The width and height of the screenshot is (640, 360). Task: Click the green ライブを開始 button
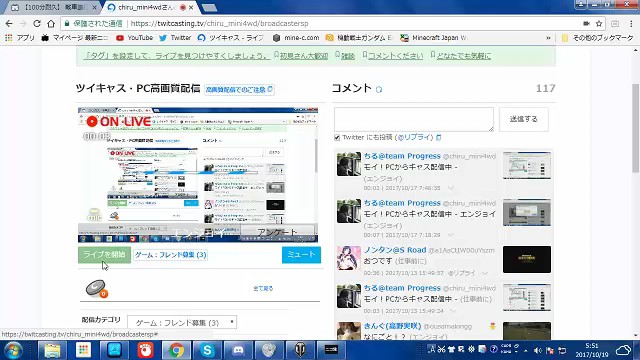pos(104,255)
